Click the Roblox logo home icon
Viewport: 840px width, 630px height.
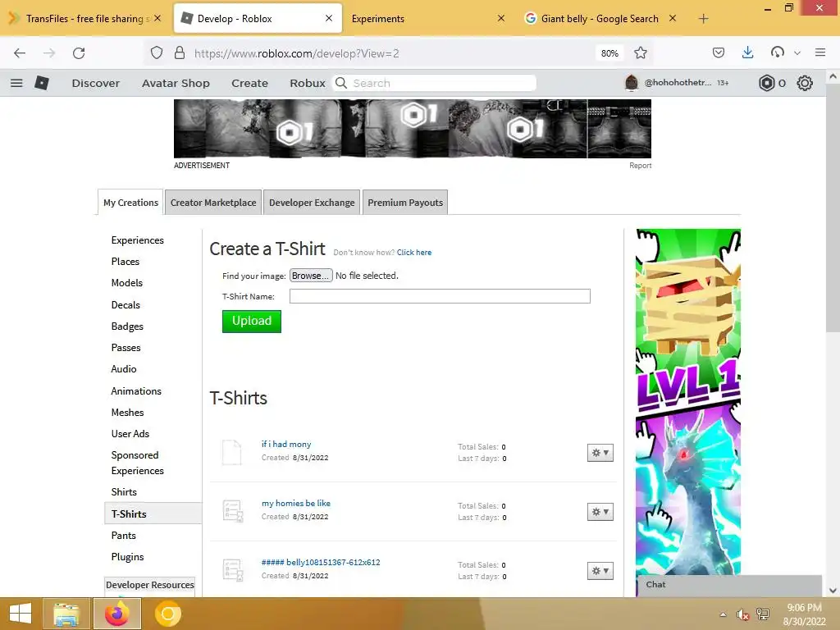coord(42,83)
